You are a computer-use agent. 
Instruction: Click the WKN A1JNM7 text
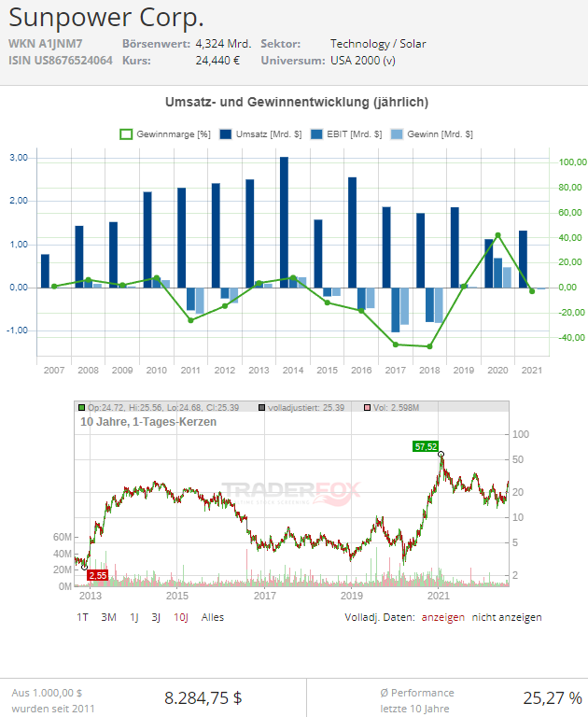(45, 44)
